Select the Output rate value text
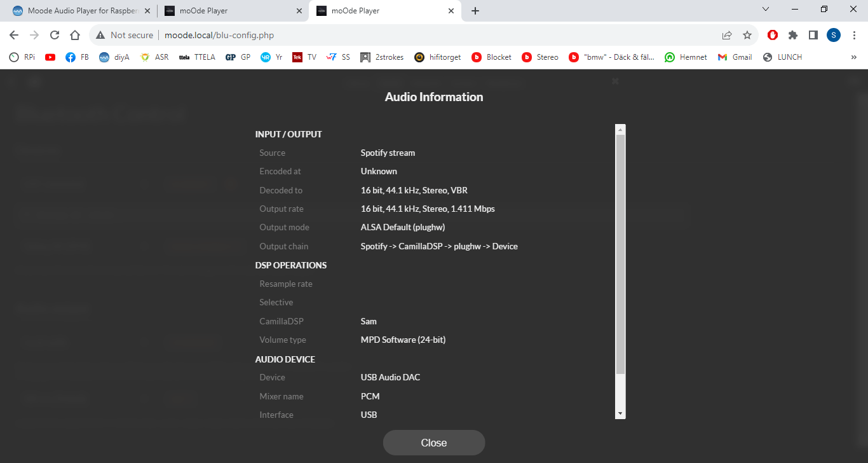Viewport: 868px width, 463px height. click(428, 209)
